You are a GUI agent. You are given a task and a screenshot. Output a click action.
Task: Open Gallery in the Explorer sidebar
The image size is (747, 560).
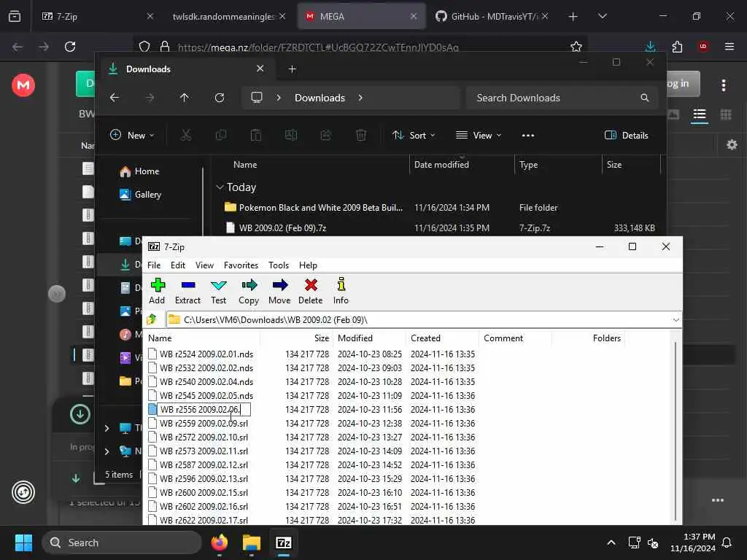click(x=141, y=194)
